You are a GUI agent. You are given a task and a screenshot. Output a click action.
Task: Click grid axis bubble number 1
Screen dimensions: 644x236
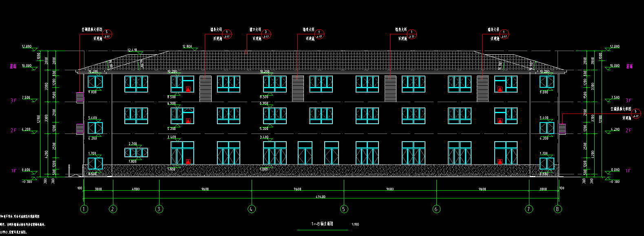tap(84, 209)
